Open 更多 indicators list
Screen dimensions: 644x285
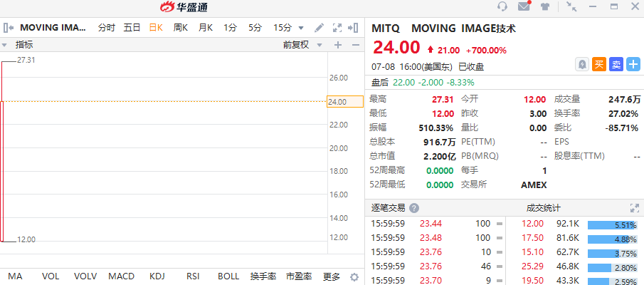coord(332,276)
